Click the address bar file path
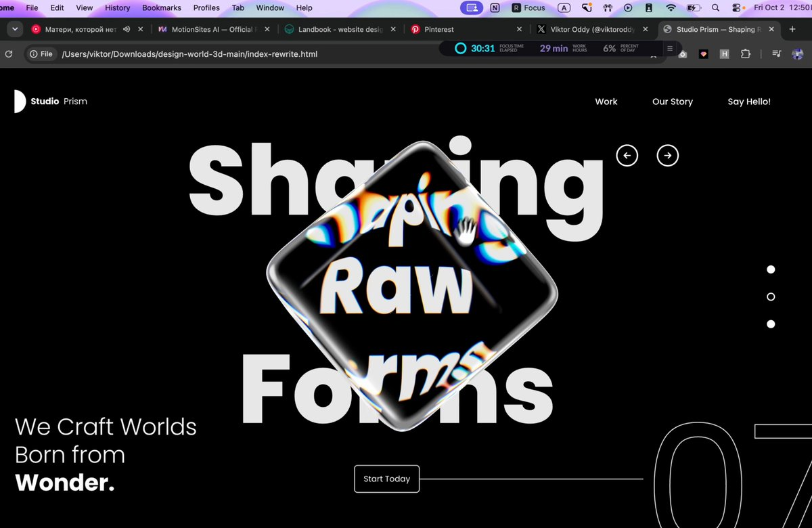Viewport: 812px width, 528px height. click(189, 54)
